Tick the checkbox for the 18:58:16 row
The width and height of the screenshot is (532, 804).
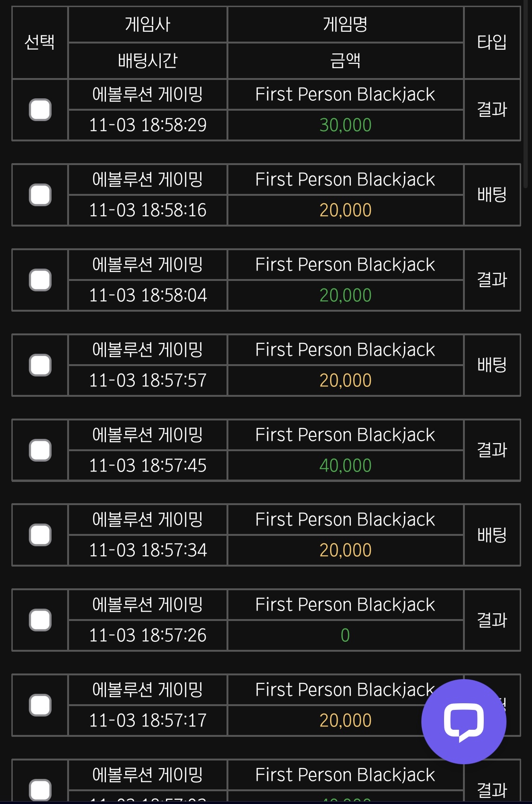click(x=40, y=195)
